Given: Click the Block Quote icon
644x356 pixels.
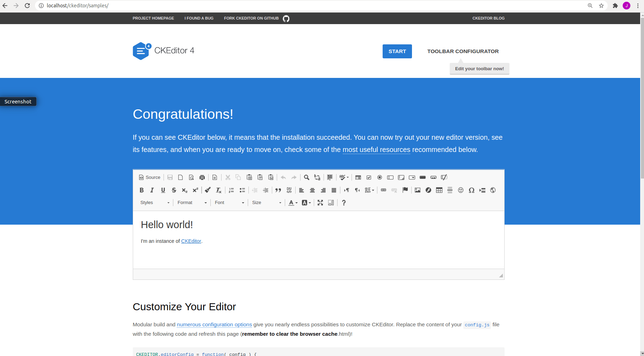Looking at the screenshot, I should [x=278, y=190].
